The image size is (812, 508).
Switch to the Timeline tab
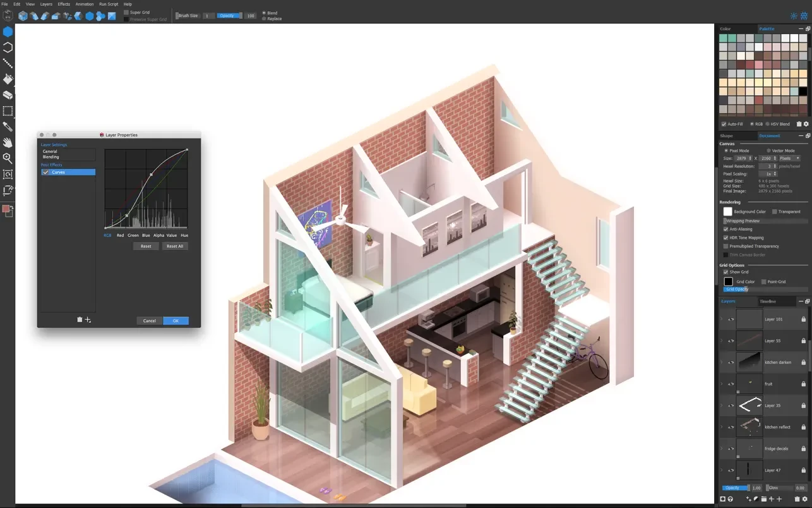pyautogui.click(x=768, y=301)
